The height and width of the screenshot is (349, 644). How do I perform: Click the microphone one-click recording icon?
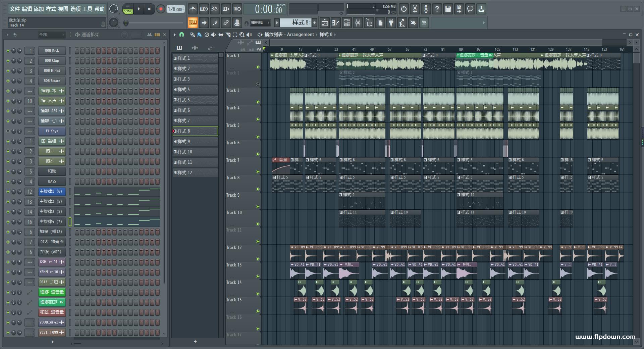426,9
